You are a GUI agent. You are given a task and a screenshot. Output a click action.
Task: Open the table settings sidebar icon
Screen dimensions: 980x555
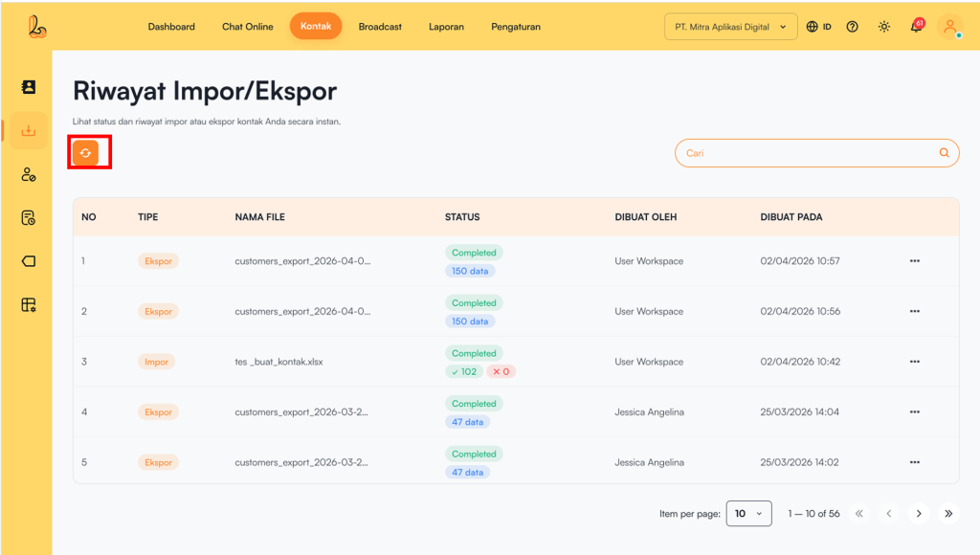(29, 305)
